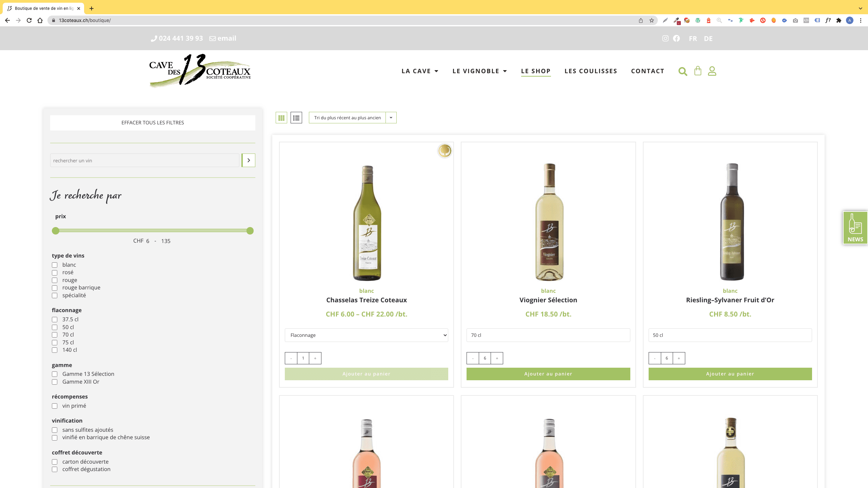
Task: Increase quantity for Chasselas Treize Coteaux
Action: click(315, 358)
